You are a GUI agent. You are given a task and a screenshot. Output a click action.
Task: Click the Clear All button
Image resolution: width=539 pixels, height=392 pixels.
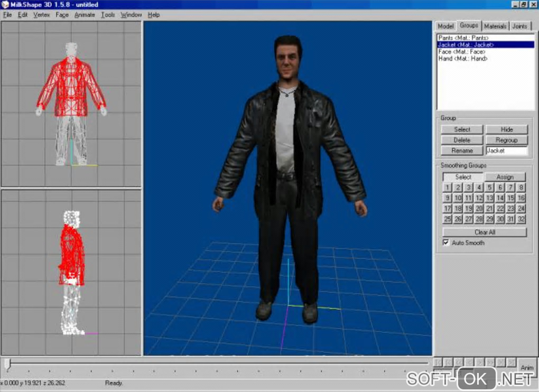(485, 232)
